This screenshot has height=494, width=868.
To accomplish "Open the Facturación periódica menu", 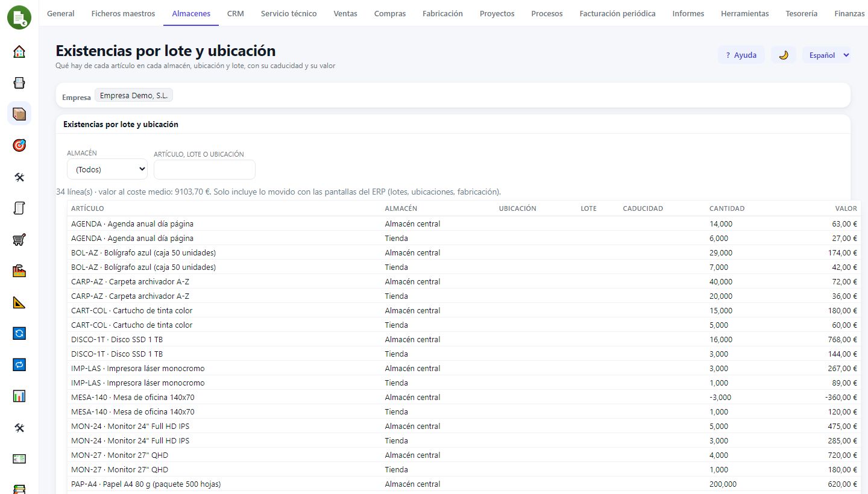I will [618, 13].
